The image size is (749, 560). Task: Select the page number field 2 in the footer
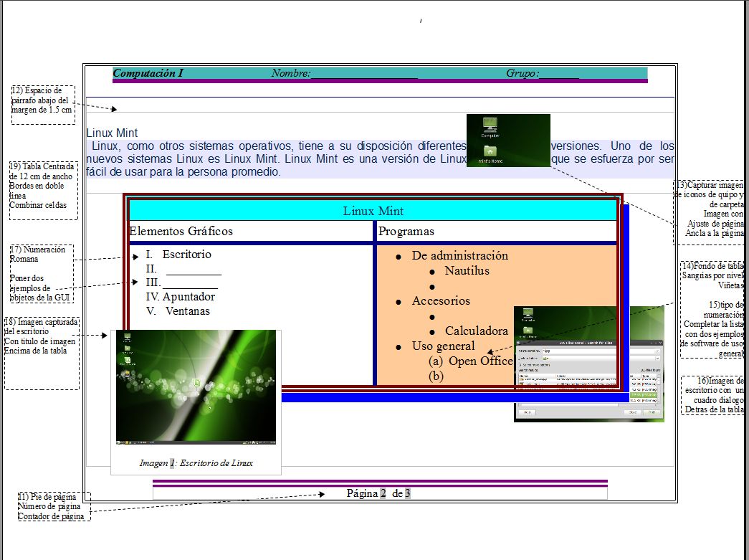(x=383, y=493)
